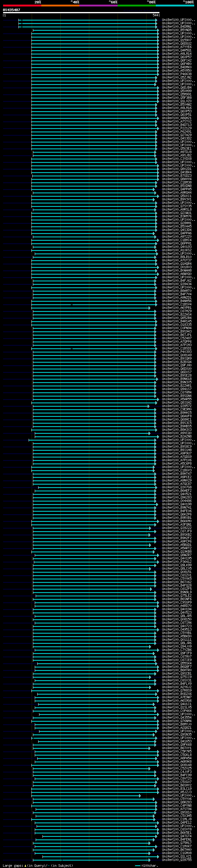Select the UniRef100_Q5F3R8 label

click(x=176, y=98)
